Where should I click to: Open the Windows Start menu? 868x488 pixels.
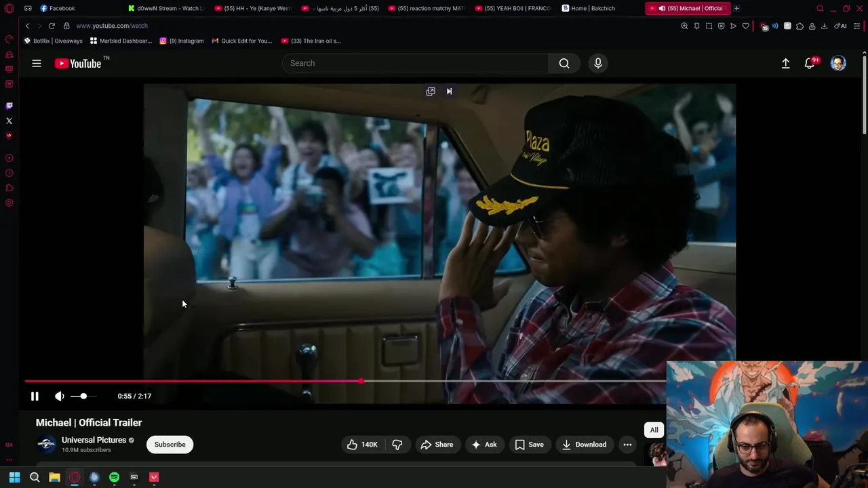[14, 477]
